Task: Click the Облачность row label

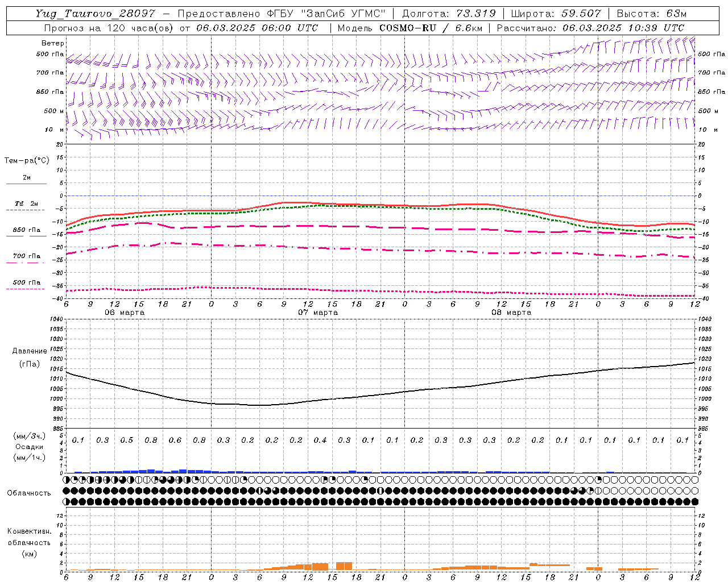Action: pyautogui.click(x=29, y=493)
